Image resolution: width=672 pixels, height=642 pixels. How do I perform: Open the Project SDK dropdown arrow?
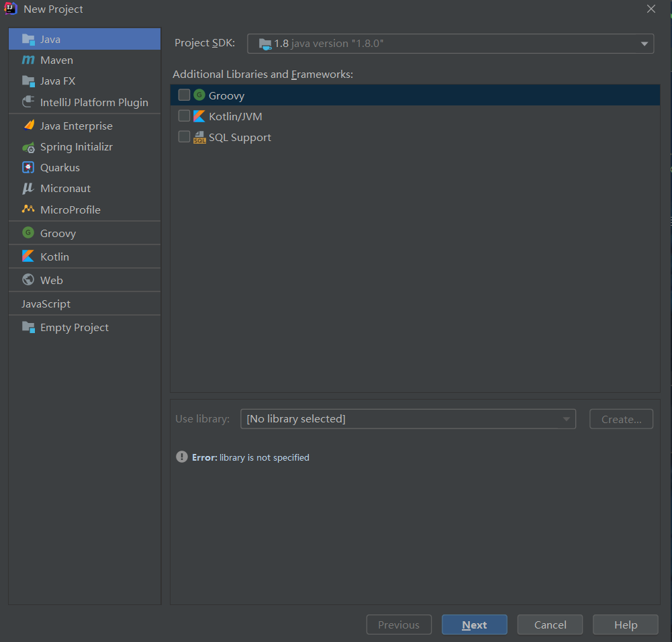coord(644,44)
